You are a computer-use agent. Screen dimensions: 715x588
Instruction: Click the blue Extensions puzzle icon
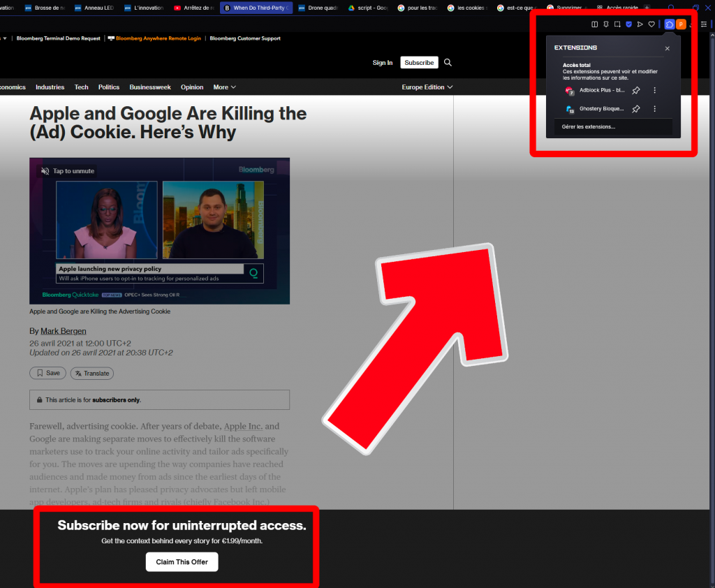[670, 24]
